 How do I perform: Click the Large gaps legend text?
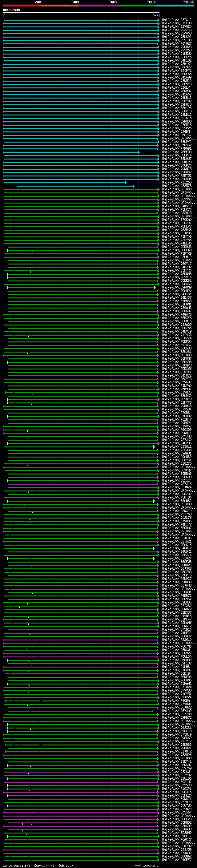pos(38,865)
